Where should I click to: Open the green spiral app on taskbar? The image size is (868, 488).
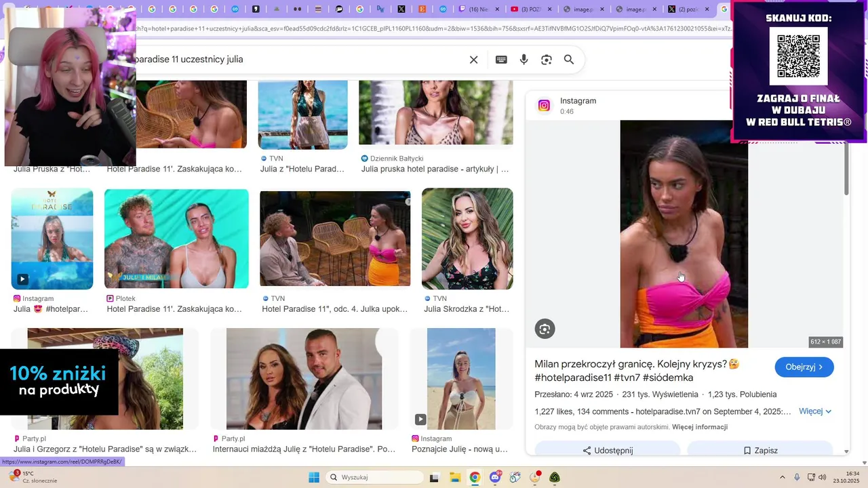[x=555, y=477]
